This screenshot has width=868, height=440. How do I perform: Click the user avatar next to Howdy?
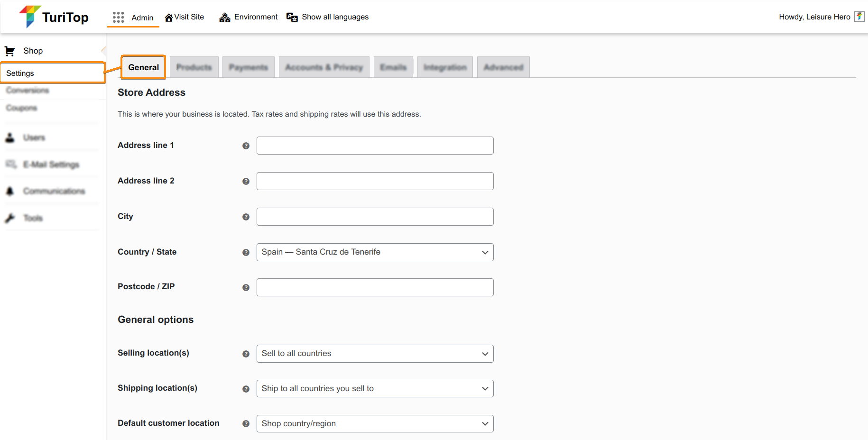859,17
